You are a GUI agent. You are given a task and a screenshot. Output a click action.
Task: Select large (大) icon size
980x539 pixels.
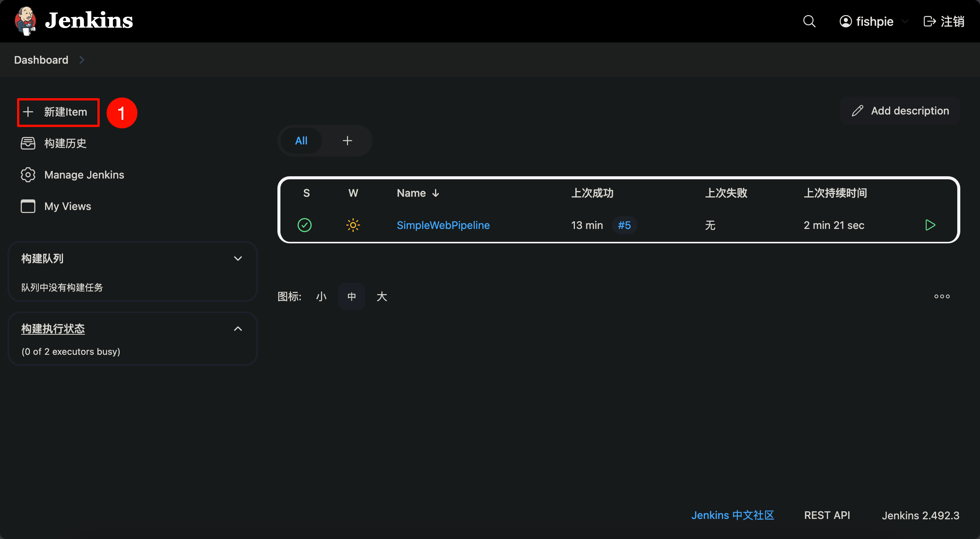[382, 296]
